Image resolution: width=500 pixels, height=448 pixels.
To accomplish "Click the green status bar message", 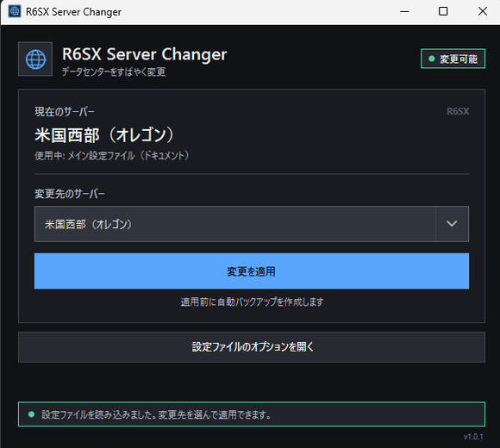I will tap(251, 414).
